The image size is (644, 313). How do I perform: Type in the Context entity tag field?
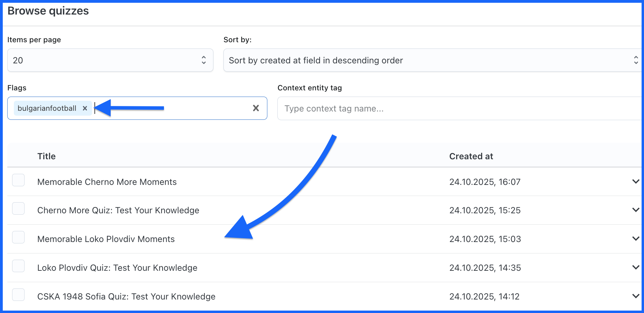click(457, 109)
